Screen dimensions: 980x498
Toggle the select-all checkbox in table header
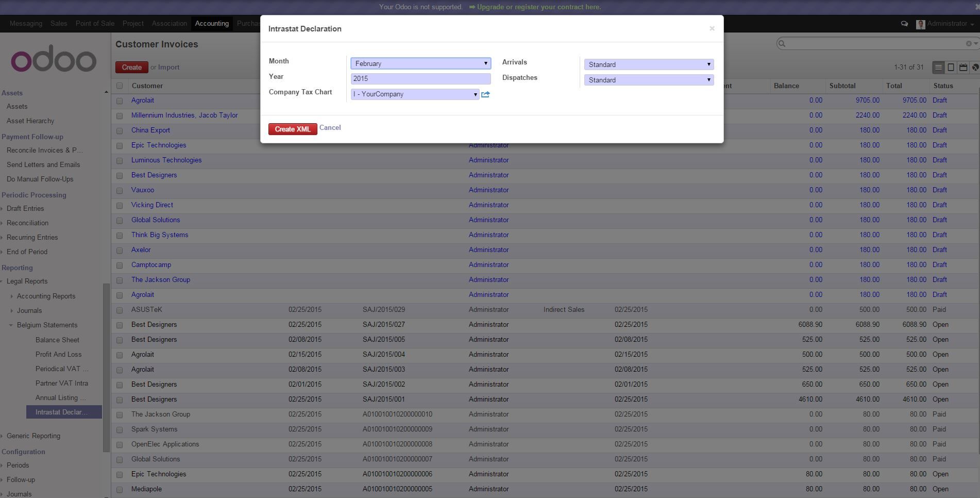[x=120, y=86]
